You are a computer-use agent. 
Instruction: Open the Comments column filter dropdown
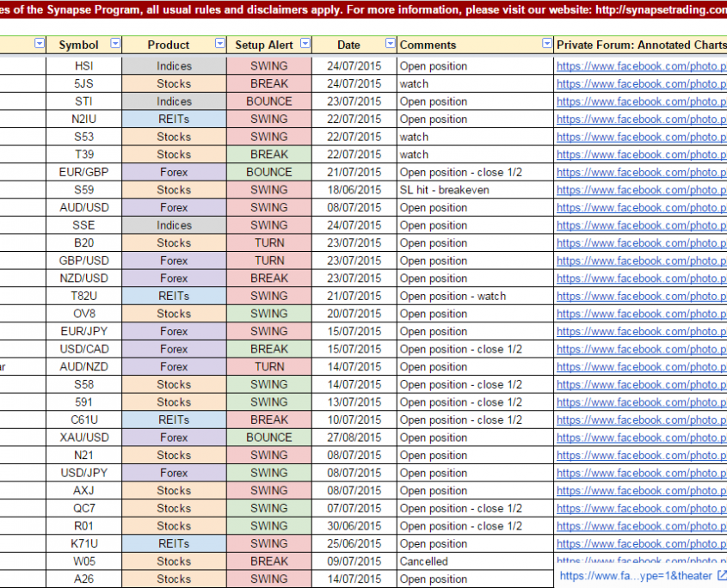(x=546, y=44)
